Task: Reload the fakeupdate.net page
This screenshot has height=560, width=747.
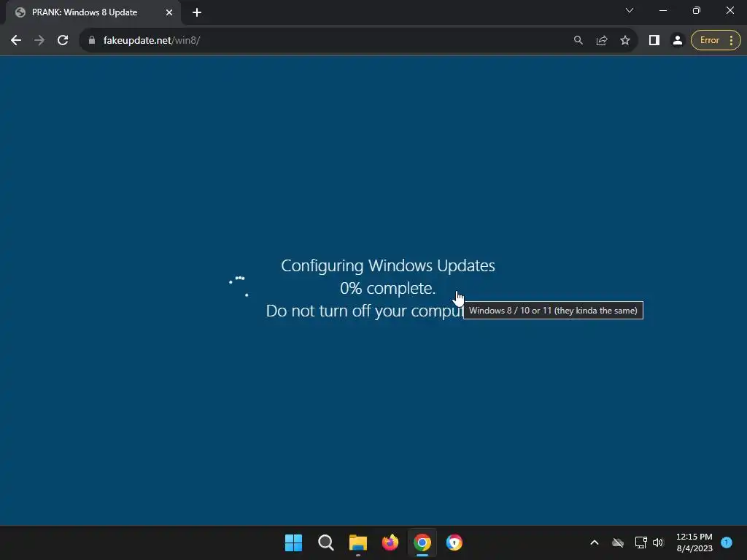Action: coord(63,41)
